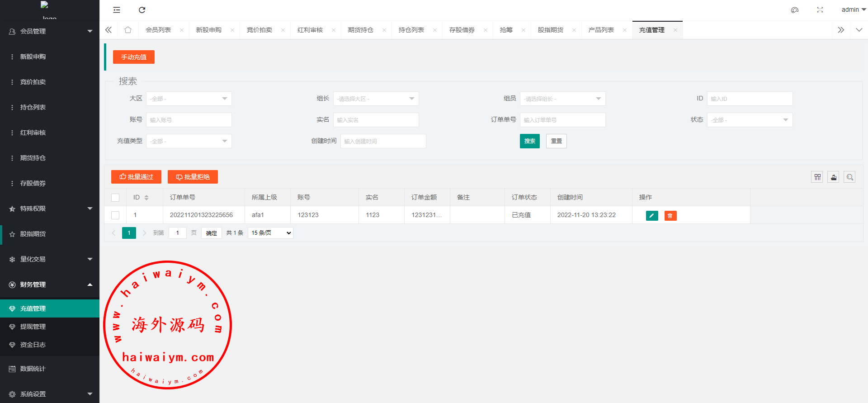Tick the checkbox for order row 1
The width and height of the screenshot is (868, 403).
(x=115, y=215)
